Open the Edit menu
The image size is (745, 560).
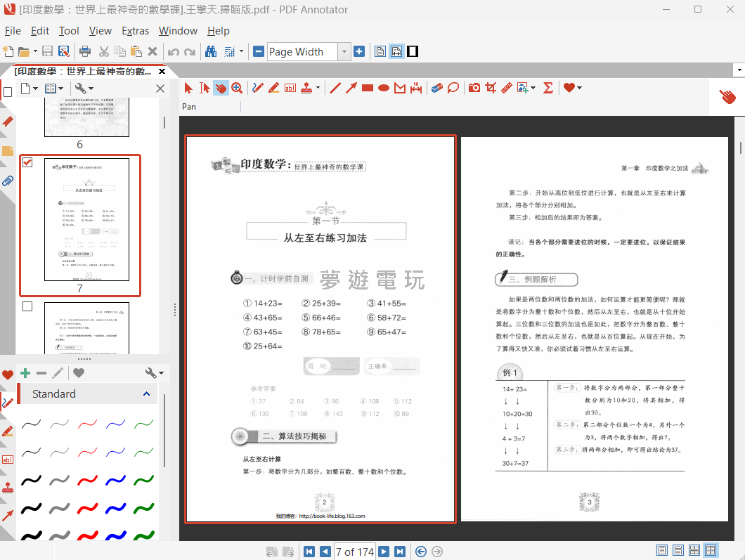[40, 31]
